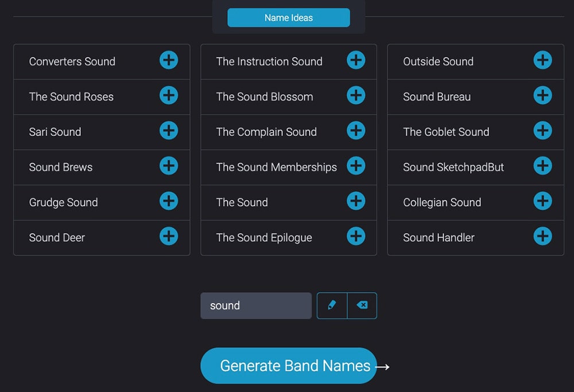Screen dimensions: 574x392
Task: Add "Converters Sound" using its plus icon
Action: click(169, 61)
